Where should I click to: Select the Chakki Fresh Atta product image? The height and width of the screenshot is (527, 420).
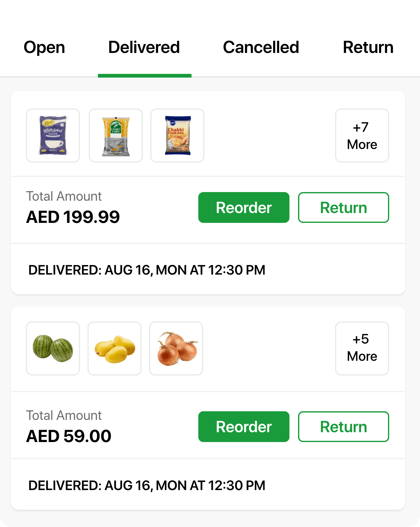click(177, 135)
